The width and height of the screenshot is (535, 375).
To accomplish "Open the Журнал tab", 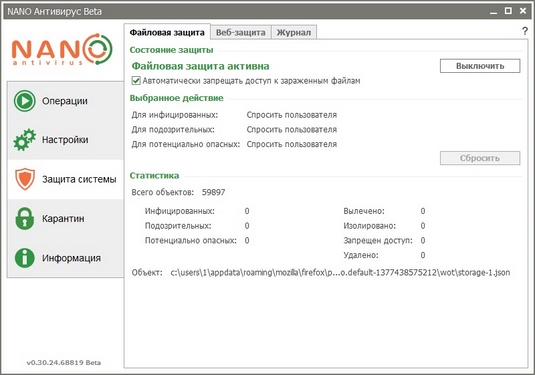I will [294, 32].
